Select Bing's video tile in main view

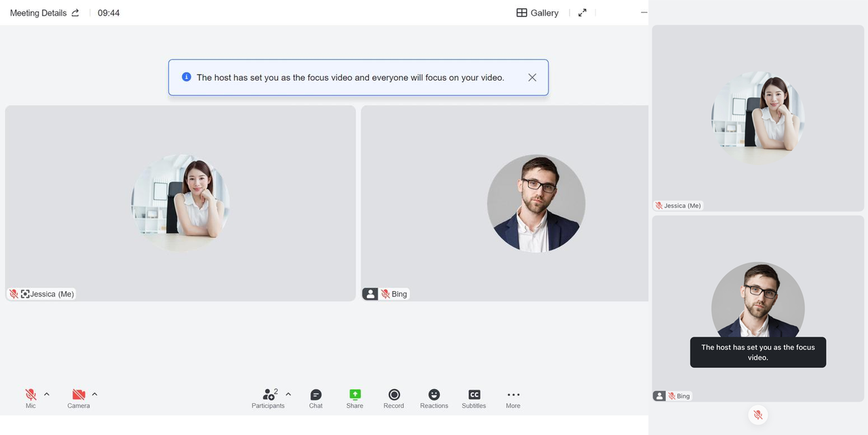click(x=505, y=203)
